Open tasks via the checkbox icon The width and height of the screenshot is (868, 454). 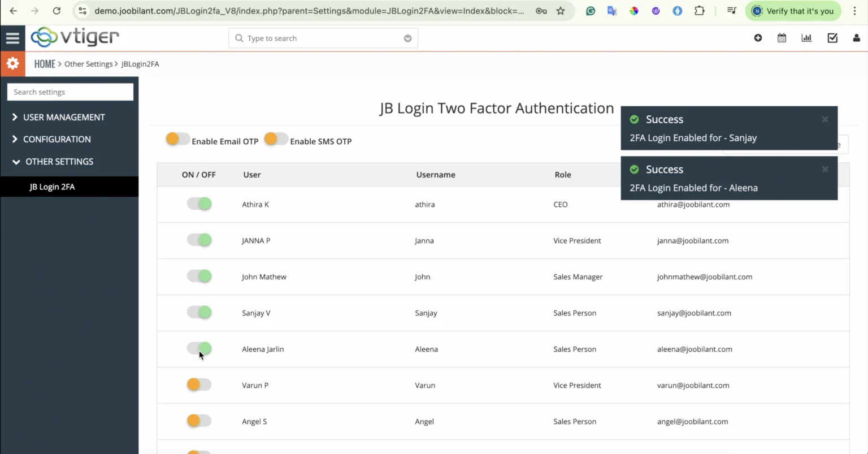coord(832,38)
